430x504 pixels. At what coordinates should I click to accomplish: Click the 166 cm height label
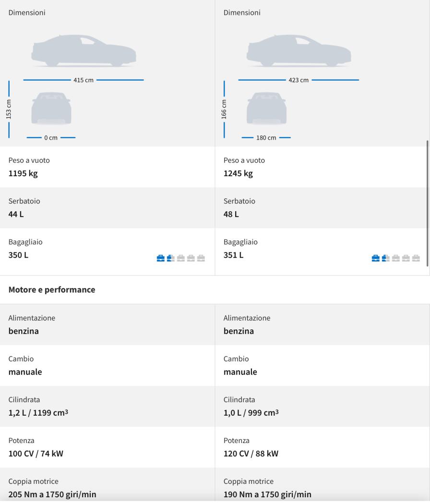(x=224, y=109)
